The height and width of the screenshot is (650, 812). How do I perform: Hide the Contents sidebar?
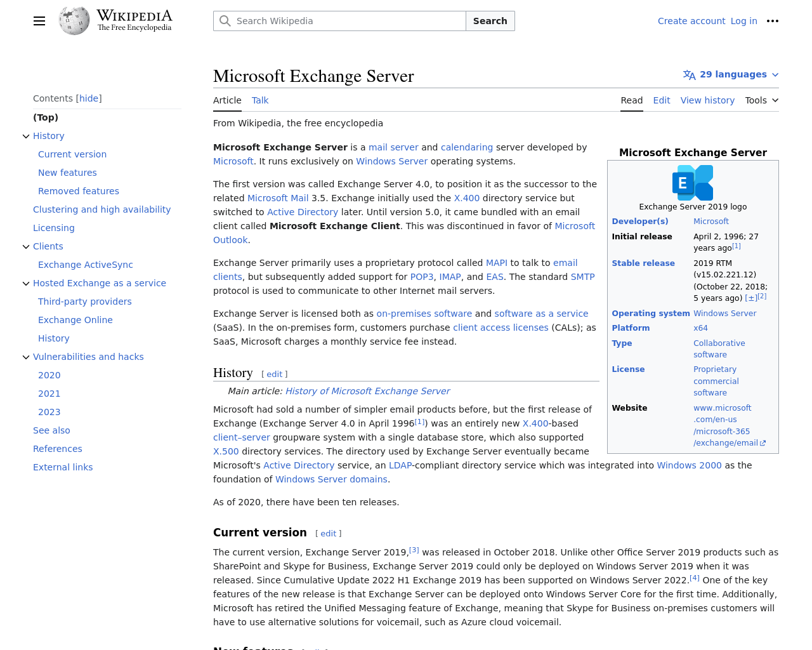(x=89, y=98)
